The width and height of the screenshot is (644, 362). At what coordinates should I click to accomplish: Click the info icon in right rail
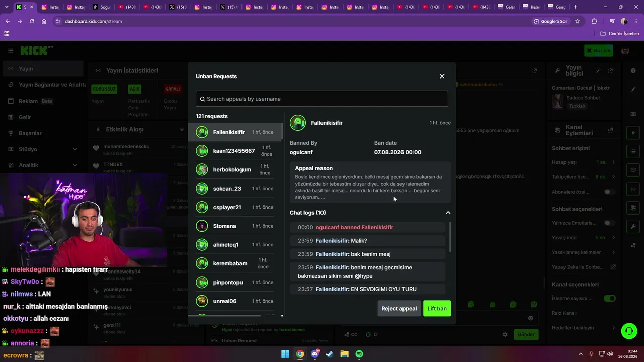(633, 71)
